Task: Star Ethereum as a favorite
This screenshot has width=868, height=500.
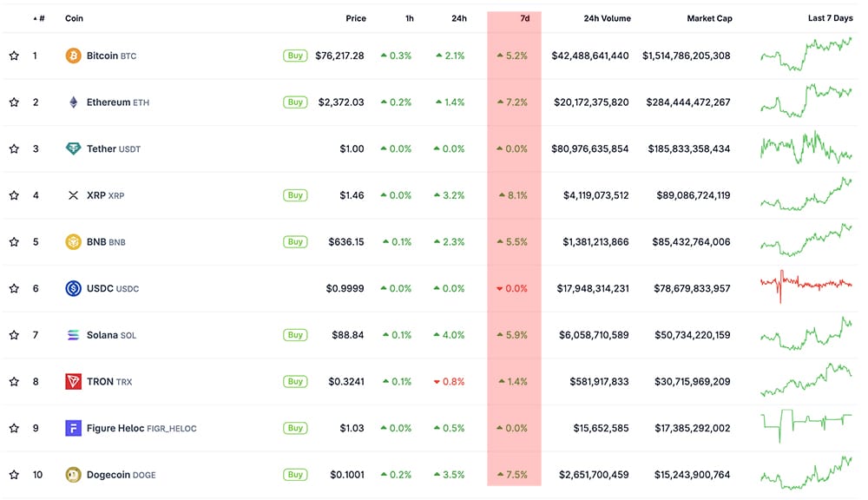Action: [15, 102]
